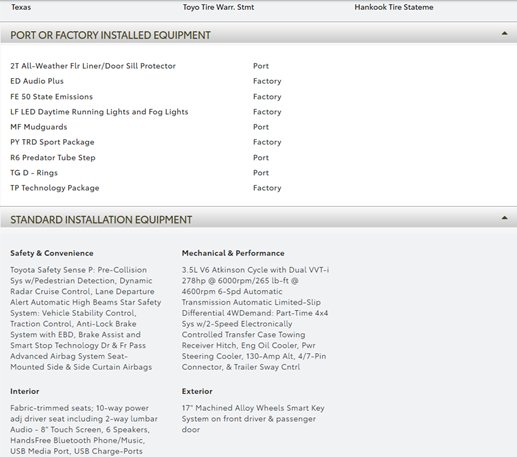Viewport: 517px width, 457px height.
Task: Collapse Standard Installation Equipment arrow
Action: click(504, 218)
